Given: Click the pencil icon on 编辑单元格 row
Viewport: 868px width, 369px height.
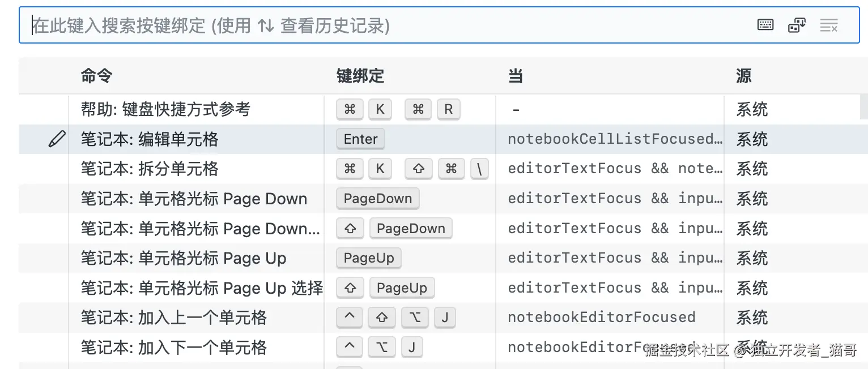Looking at the screenshot, I should [x=57, y=139].
